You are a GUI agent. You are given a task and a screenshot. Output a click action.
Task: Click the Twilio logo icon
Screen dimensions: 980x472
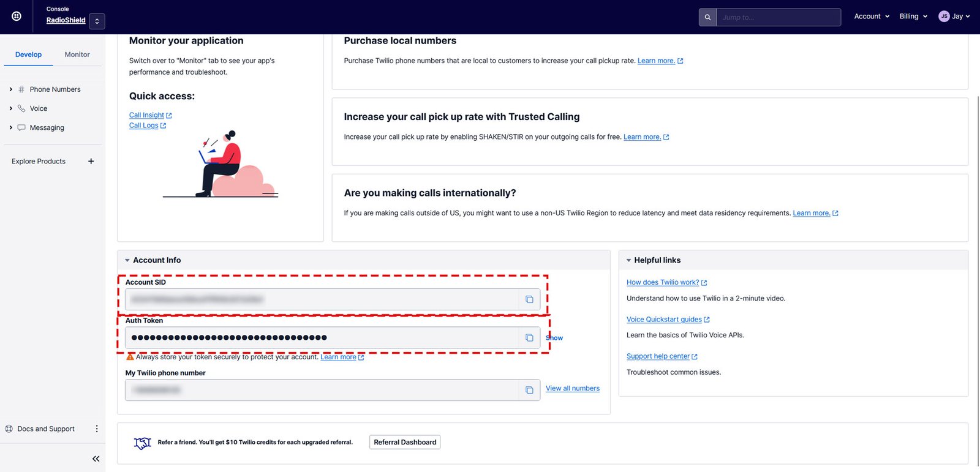coord(17,17)
